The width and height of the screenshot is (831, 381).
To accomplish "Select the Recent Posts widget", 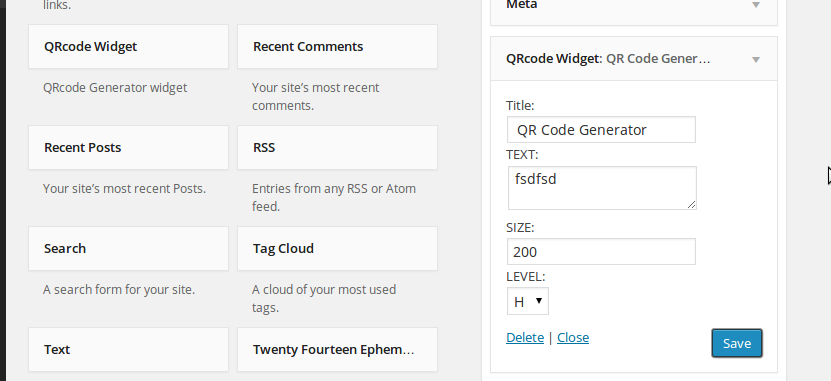I will pos(128,148).
